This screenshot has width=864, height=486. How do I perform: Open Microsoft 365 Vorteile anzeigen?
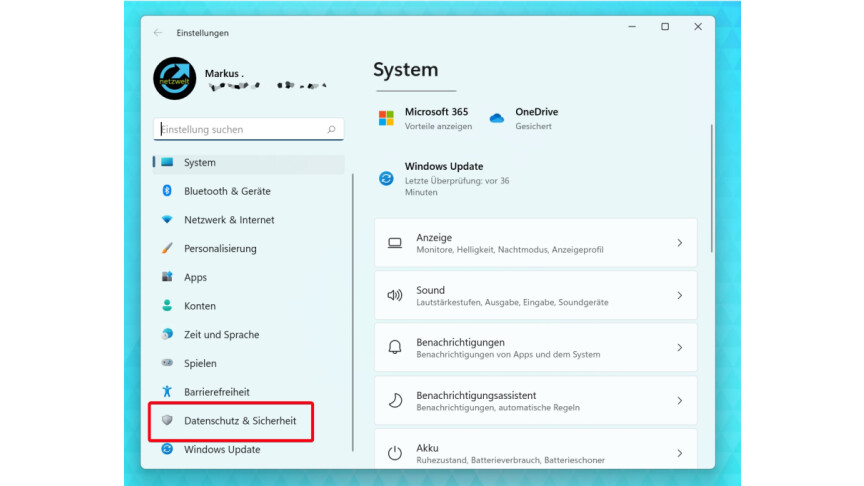coord(425,118)
